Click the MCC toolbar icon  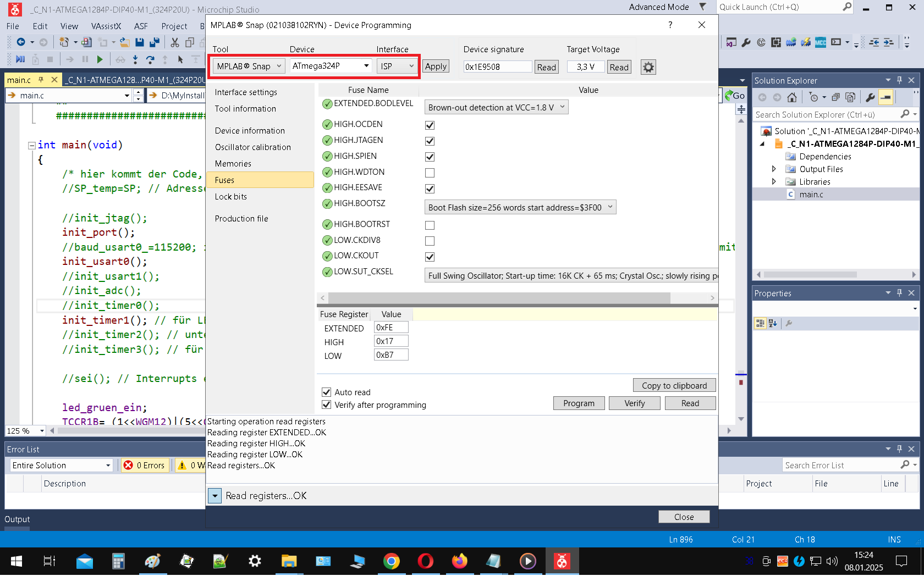pos(821,42)
